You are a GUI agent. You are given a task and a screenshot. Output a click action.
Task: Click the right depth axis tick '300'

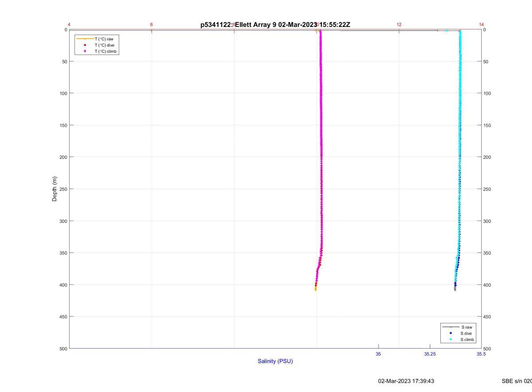(488, 221)
